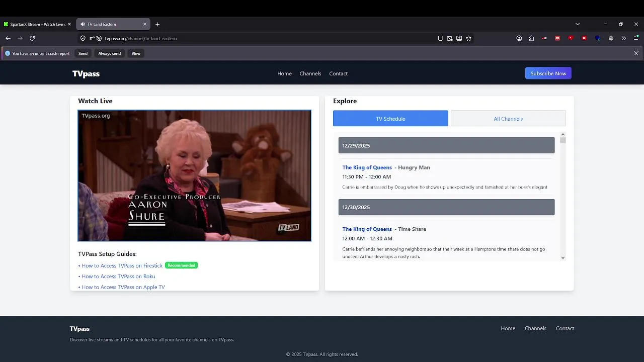Click the Watch Live heading
Image resolution: width=644 pixels, height=362 pixels.
pos(95,101)
